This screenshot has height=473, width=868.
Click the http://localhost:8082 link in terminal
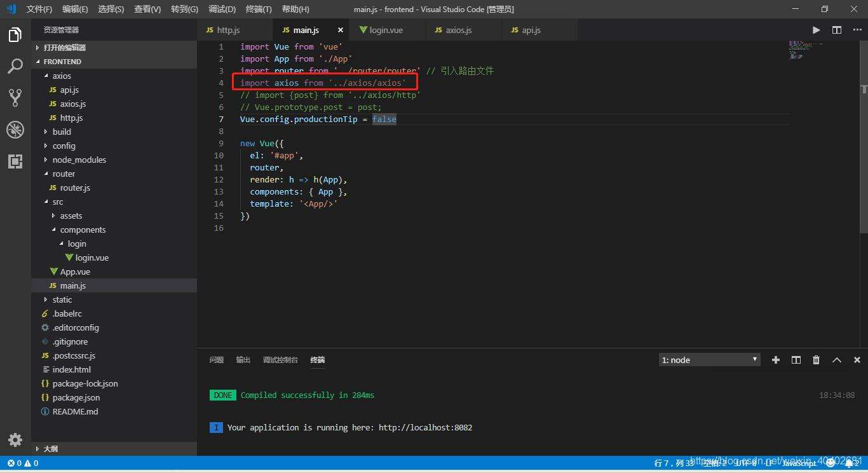[425, 427]
